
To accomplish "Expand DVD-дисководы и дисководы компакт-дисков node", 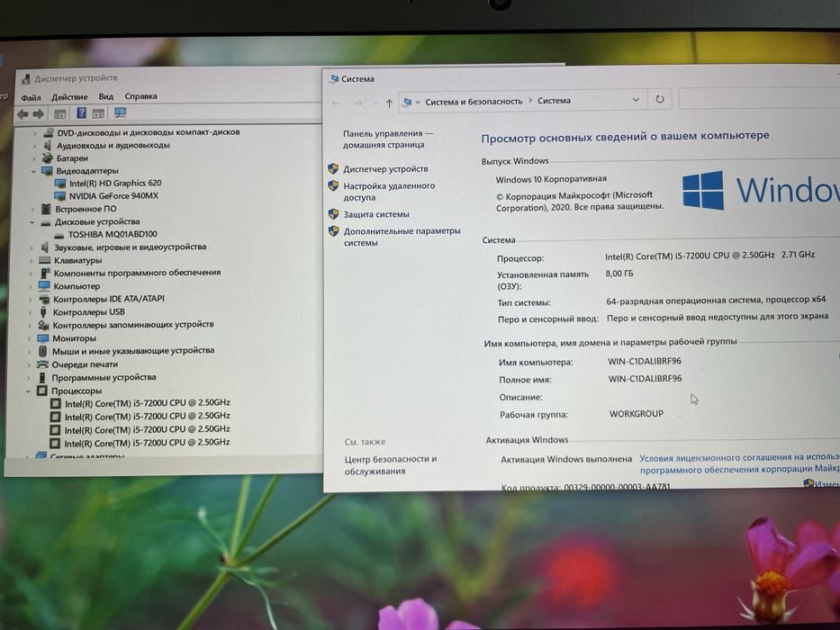I will coord(35,132).
